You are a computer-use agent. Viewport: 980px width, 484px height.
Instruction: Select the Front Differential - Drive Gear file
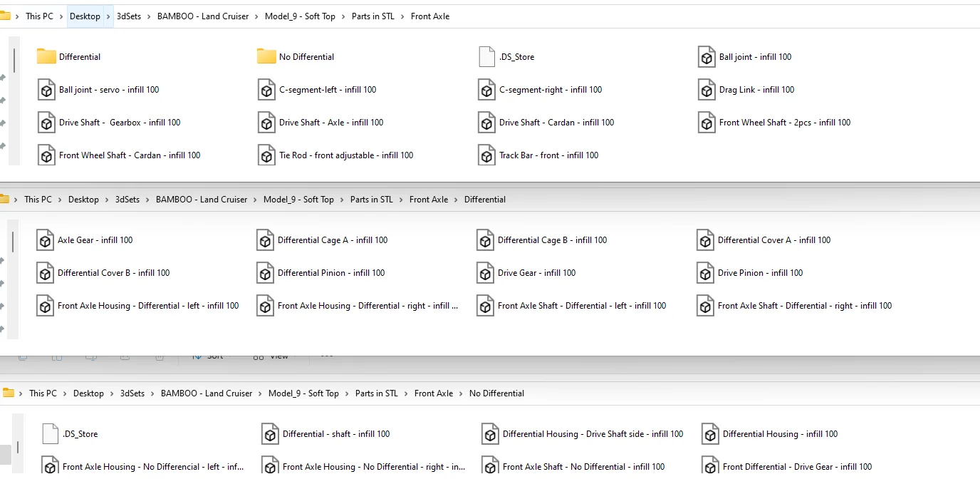(796, 467)
